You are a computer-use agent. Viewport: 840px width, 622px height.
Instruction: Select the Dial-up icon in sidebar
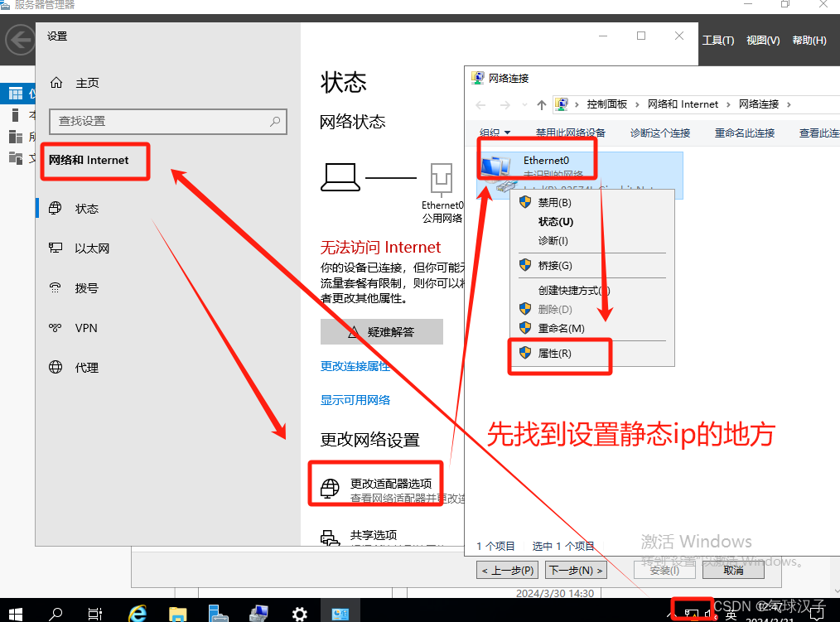click(56, 287)
